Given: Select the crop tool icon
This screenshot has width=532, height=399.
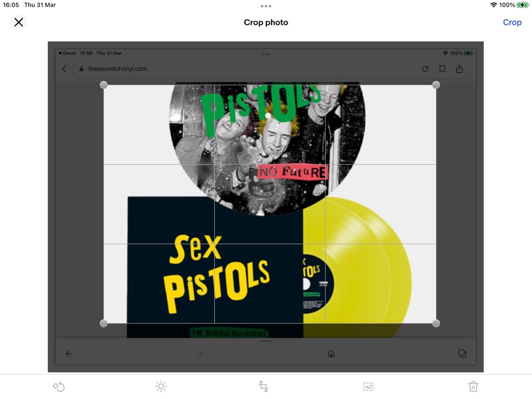Looking at the screenshot, I should [x=263, y=386].
